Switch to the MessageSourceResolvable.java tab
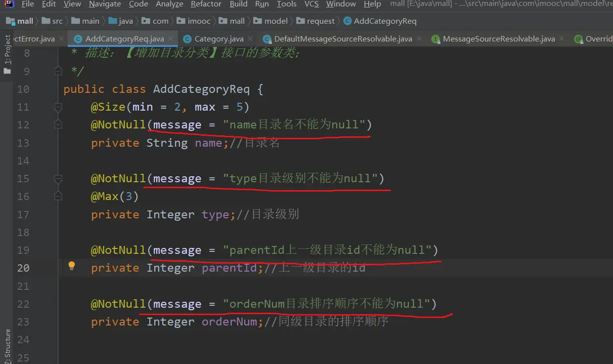The height and width of the screenshot is (364, 613). pos(498,39)
